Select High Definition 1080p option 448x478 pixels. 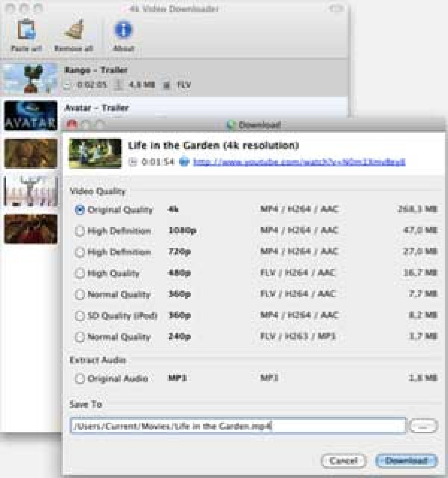[80, 231]
